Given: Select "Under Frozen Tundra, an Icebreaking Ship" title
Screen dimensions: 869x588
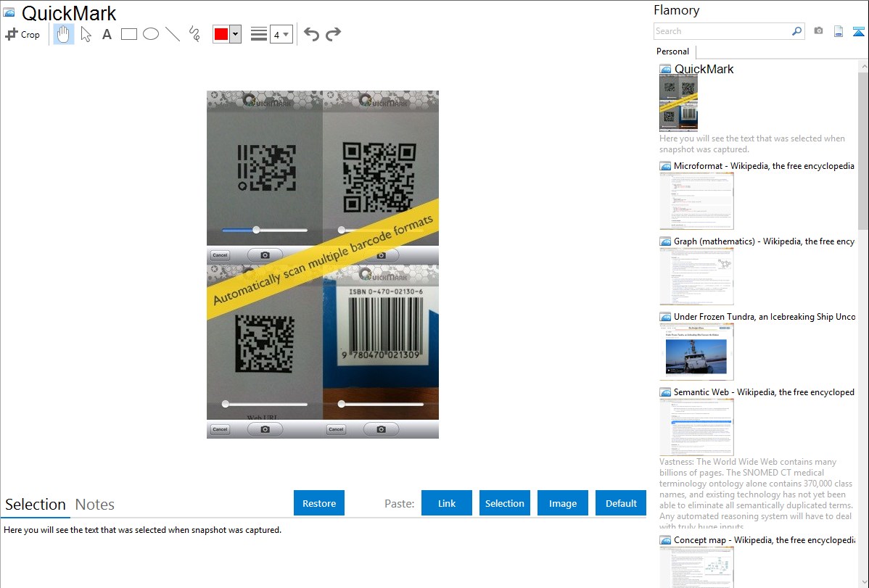Looking at the screenshot, I should (765, 317).
